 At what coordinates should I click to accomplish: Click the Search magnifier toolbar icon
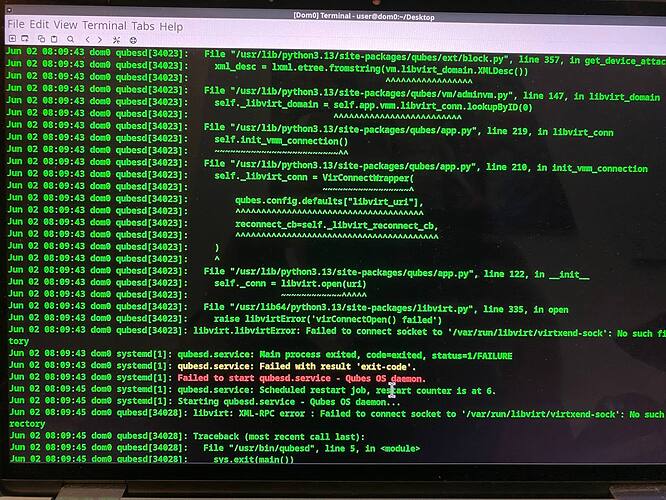(71, 39)
